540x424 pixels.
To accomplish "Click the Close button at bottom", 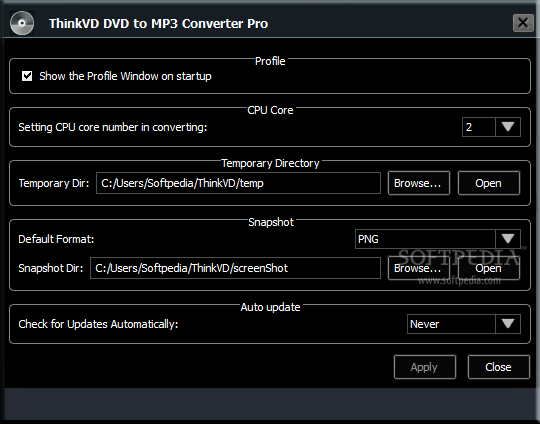I will (x=498, y=367).
